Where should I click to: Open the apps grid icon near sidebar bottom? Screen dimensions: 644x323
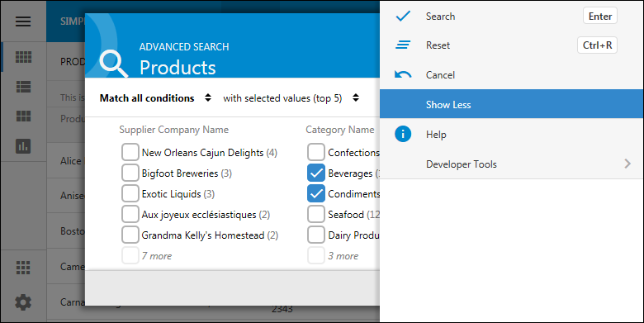point(23,268)
